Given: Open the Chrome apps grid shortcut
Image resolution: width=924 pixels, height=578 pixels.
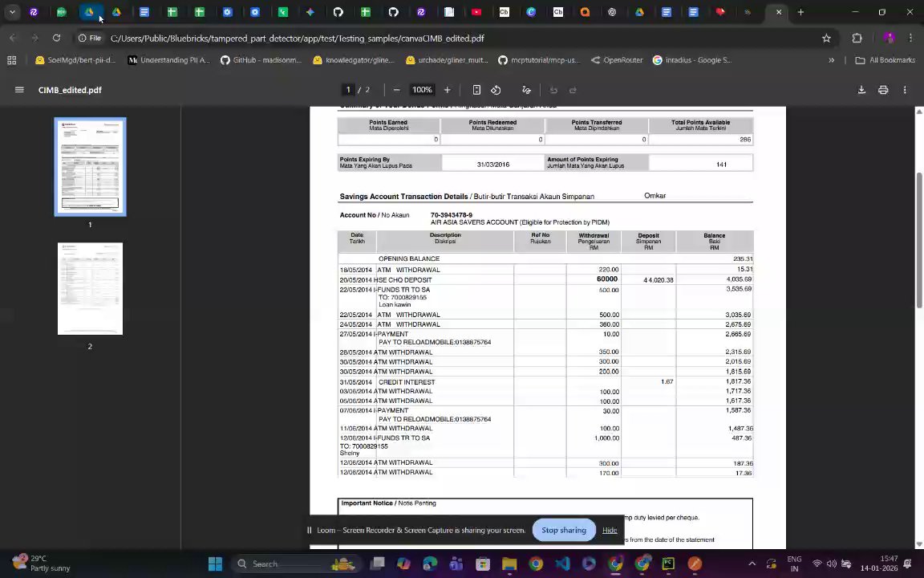Looking at the screenshot, I should pyautogui.click(x=12, y=59).
